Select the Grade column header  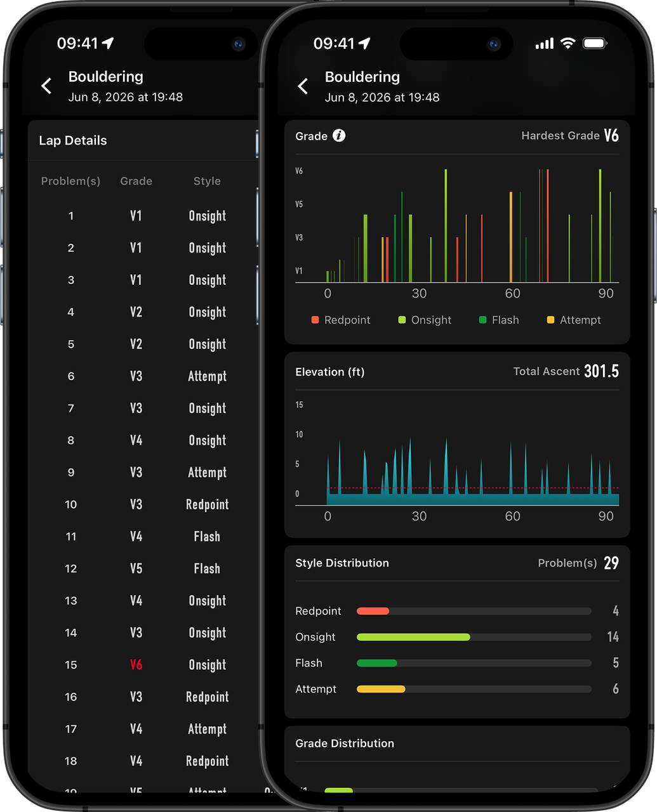(136, 181)
